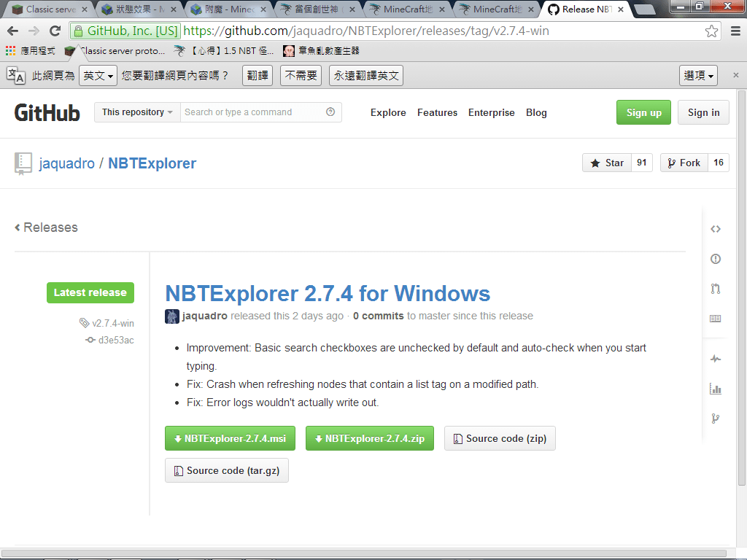Bookmark this page with the star icon
This screenshot has width=747, height=560.
(711, 31)
